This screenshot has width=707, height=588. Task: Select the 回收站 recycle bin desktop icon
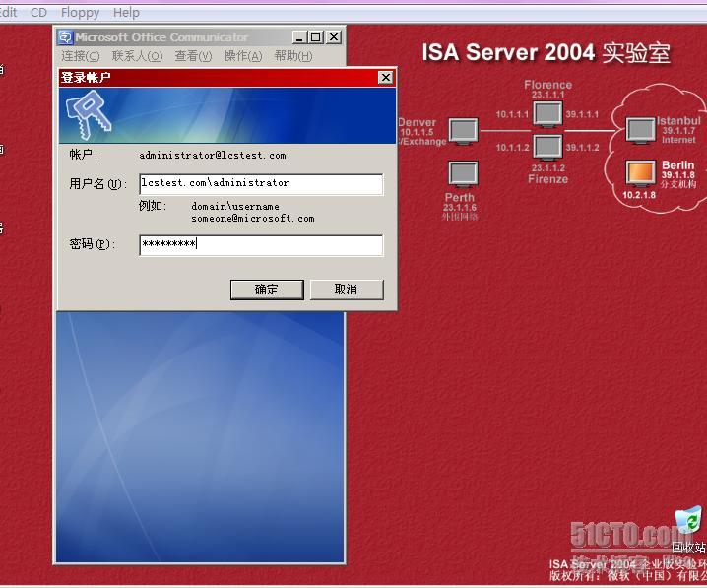point(689,530)
